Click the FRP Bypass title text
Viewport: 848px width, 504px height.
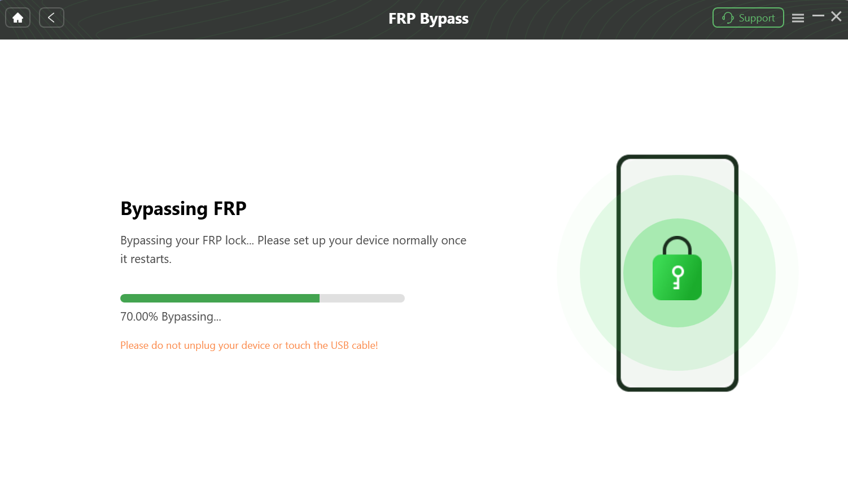pyautogui.click(x=428, y=18)
